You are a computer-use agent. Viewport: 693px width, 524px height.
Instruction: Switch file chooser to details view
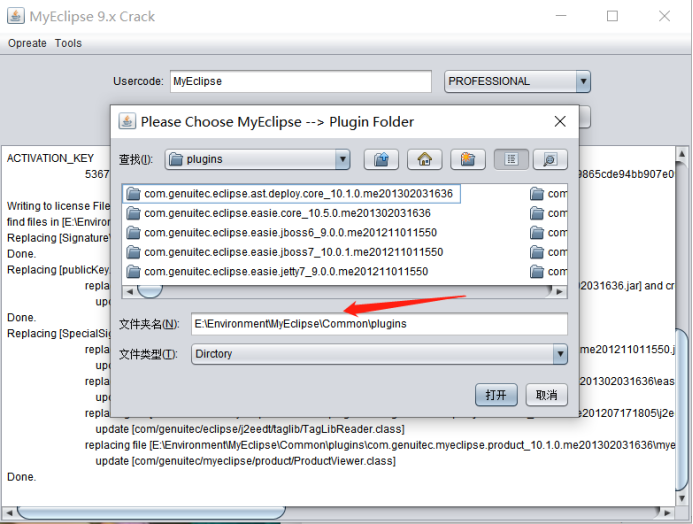[x=550, y=159]
